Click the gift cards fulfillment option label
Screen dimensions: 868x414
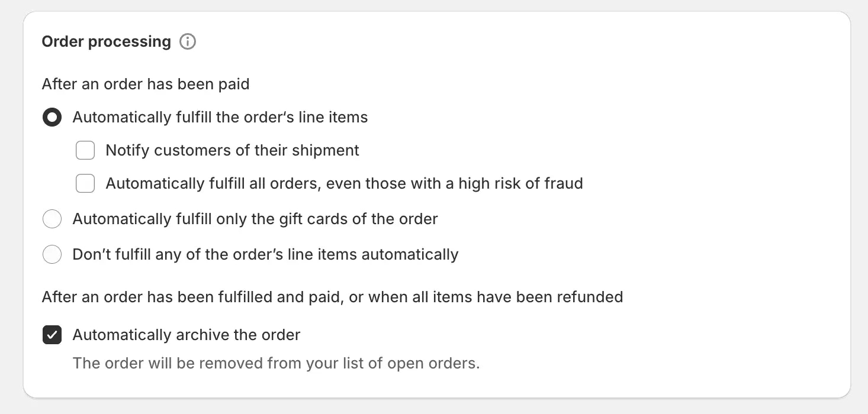click(255, 219)
